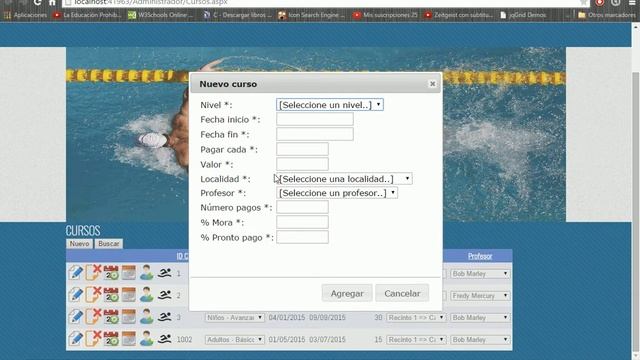Viewport: 640px width, 360px height.
Task: Expand the Bob Marley dropdown in row 1
Action: coord(480,273)
